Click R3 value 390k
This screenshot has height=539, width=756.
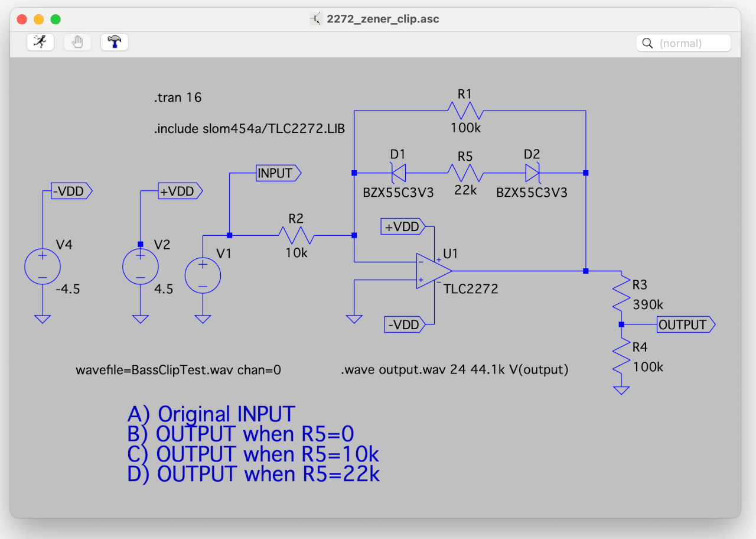click(648, 305)
